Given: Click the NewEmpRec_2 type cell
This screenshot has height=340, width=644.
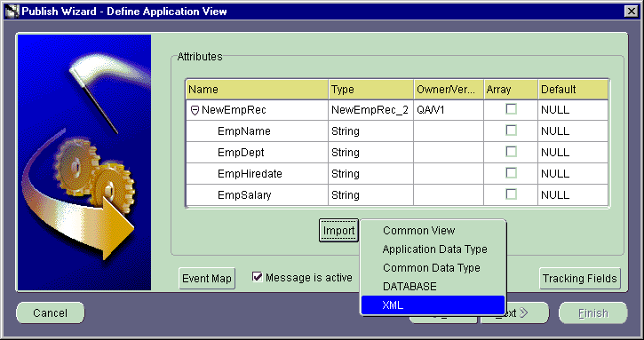Looking at the screenshot, I should [370, 110].
